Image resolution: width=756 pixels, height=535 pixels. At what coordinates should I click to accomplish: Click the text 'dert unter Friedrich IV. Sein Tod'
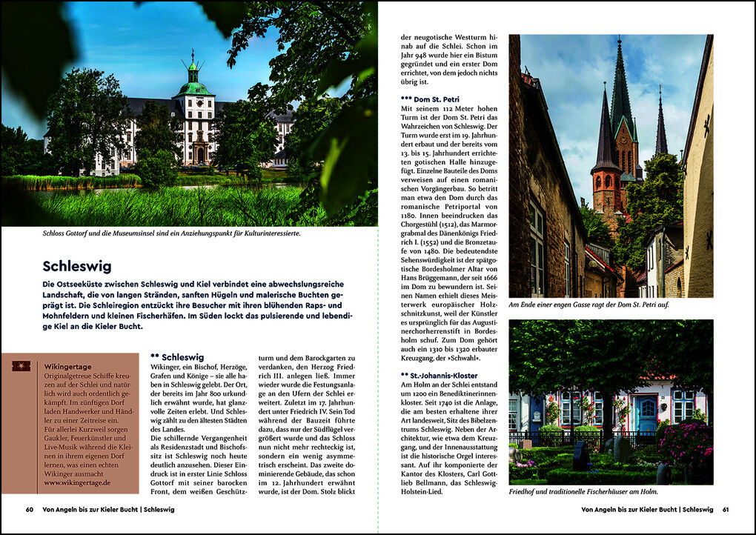click(x=307, y=411)
